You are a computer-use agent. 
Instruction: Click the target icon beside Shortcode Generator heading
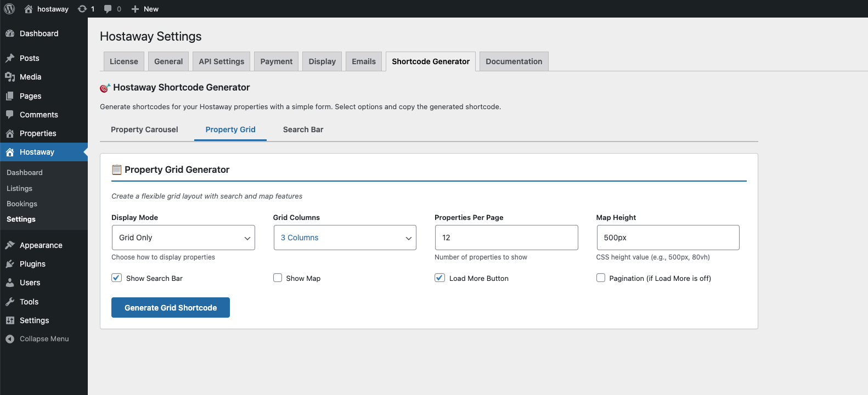(105, 88)
